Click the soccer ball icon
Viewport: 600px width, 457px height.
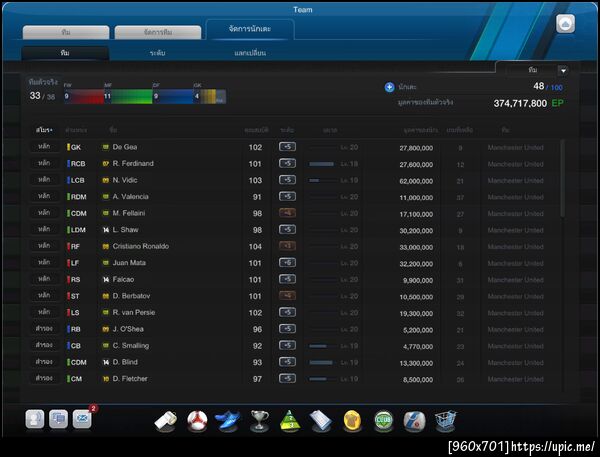[197, 421]
